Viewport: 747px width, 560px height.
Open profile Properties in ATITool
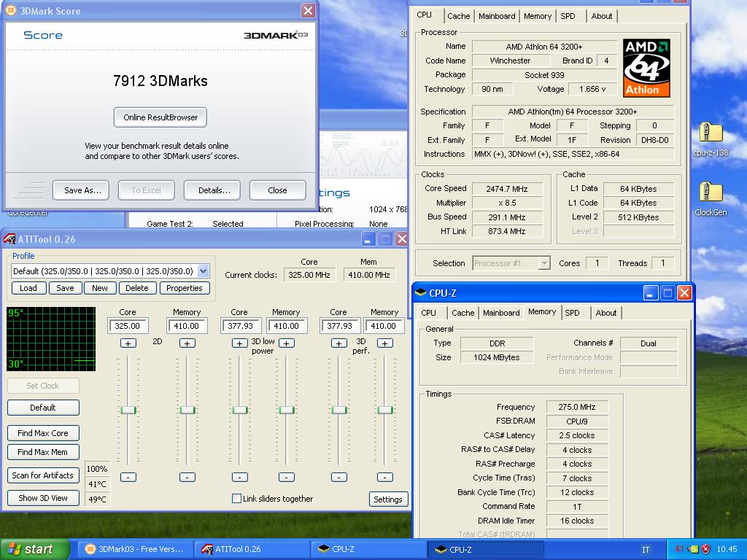185,288
